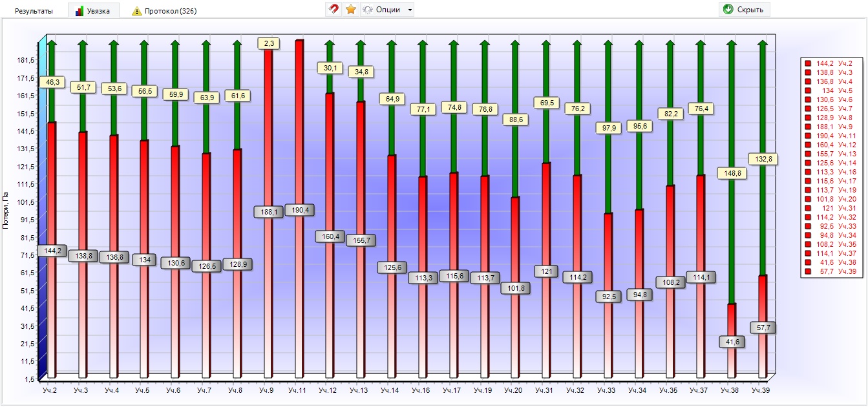The height and width of the screenshot is (407, 868).
Task: Click the green arrow atop the Уч.9 bar
Action: pyautogui.click(x=268, y=43)
